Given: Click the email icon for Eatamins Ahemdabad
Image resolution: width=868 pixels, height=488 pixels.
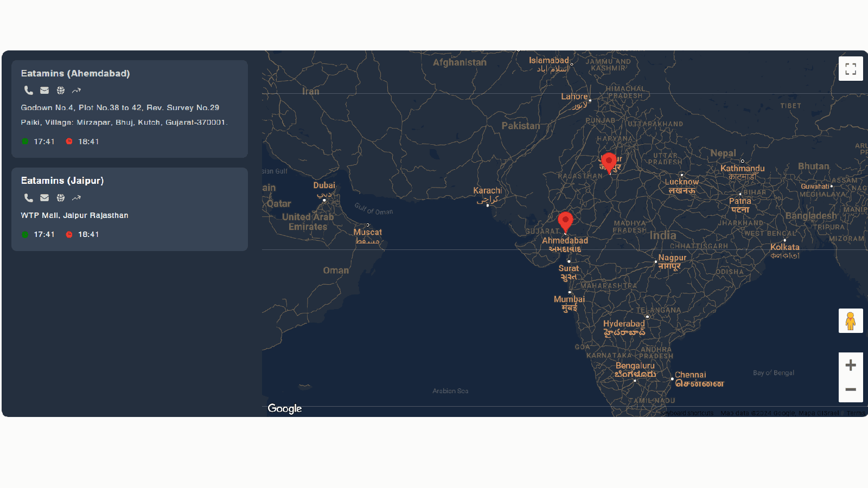Looking at the screenshot, I should (44, 91).
